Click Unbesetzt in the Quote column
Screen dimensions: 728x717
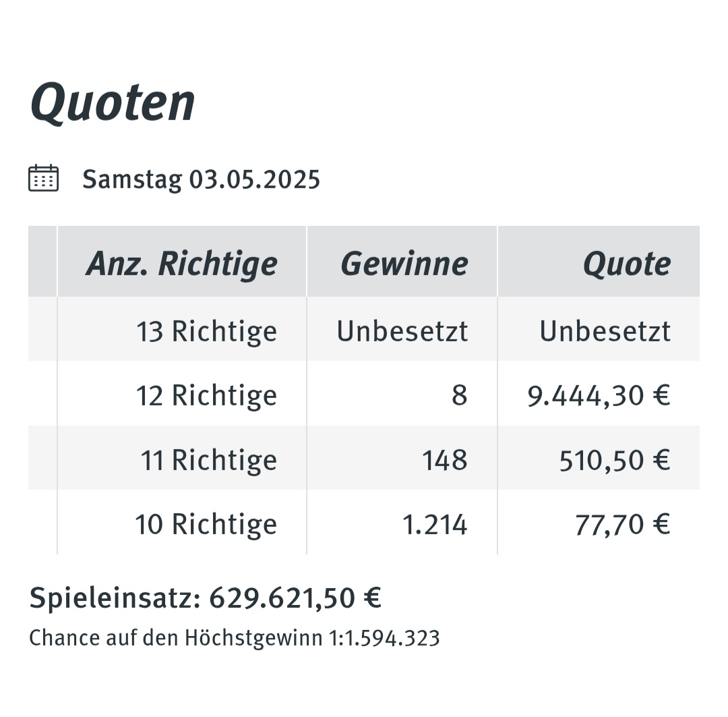(605, 331)
